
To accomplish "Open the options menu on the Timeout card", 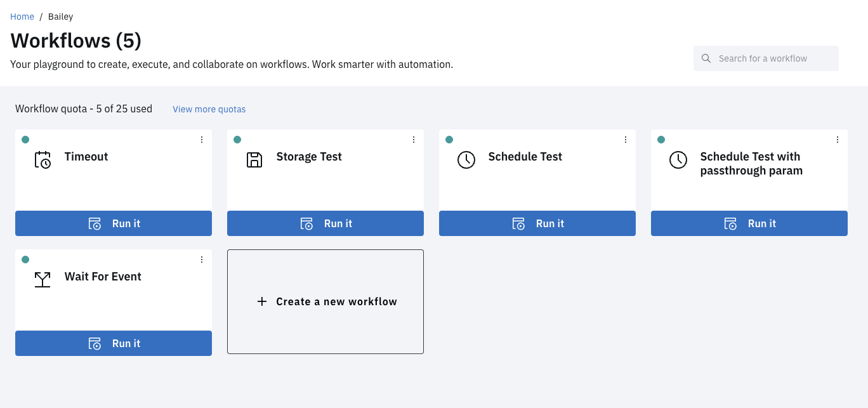I will 202,139.
